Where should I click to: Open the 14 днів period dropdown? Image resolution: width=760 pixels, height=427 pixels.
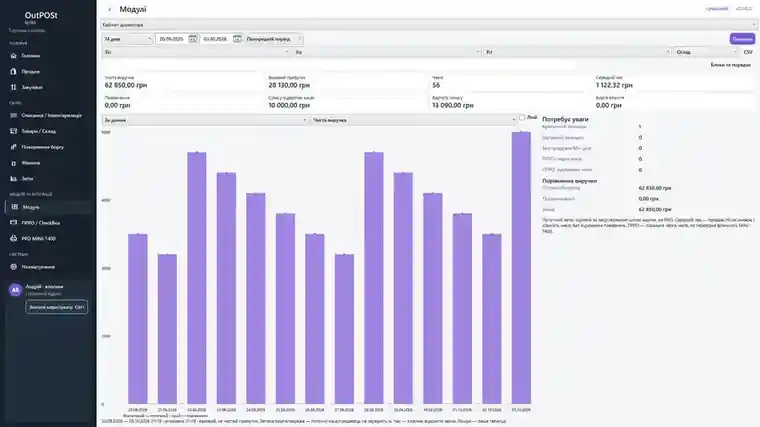pyautogui.click(x=127, y=39)
